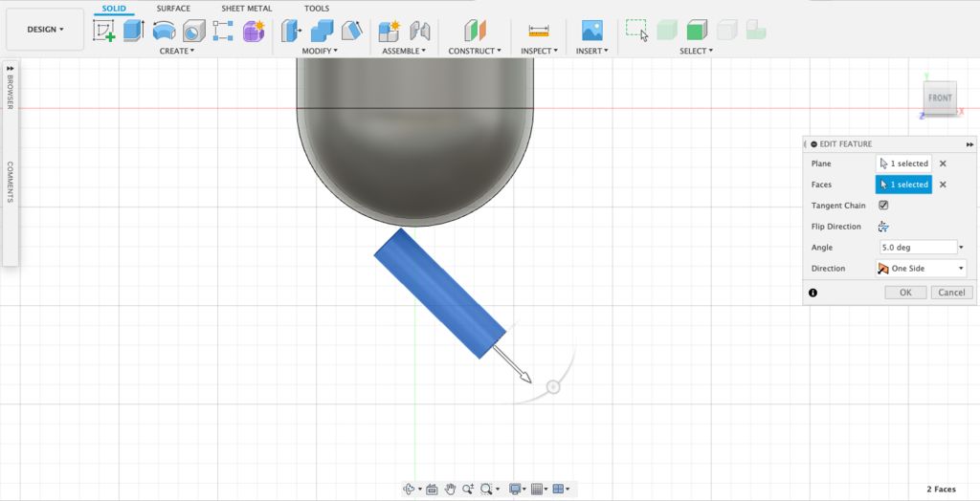
Task: Select the Combine tool icon
Action: click(322, 30)
